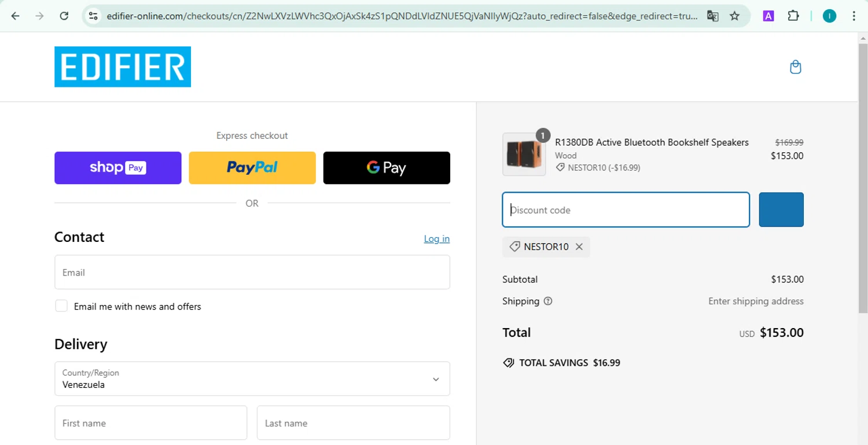Screen dimensions: 868x445
Task: Click the TOTAL SAVINGS $16.99 text
Action: [569, 363]
